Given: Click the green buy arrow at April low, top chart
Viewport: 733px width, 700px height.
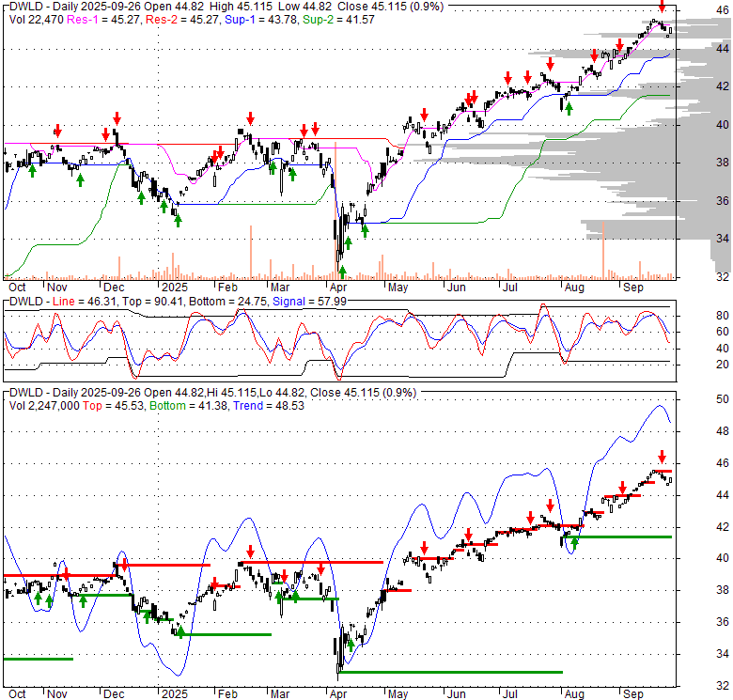Looking at the screenshot, I should 342,272.
